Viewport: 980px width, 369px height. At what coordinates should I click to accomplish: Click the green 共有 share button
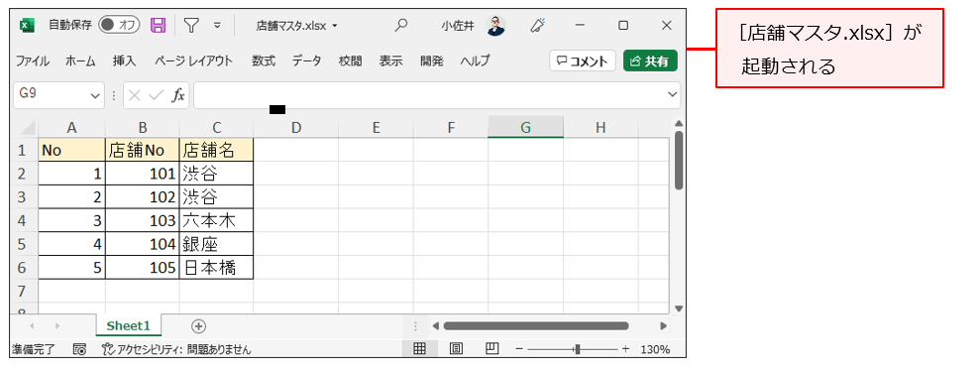[650, 61]
